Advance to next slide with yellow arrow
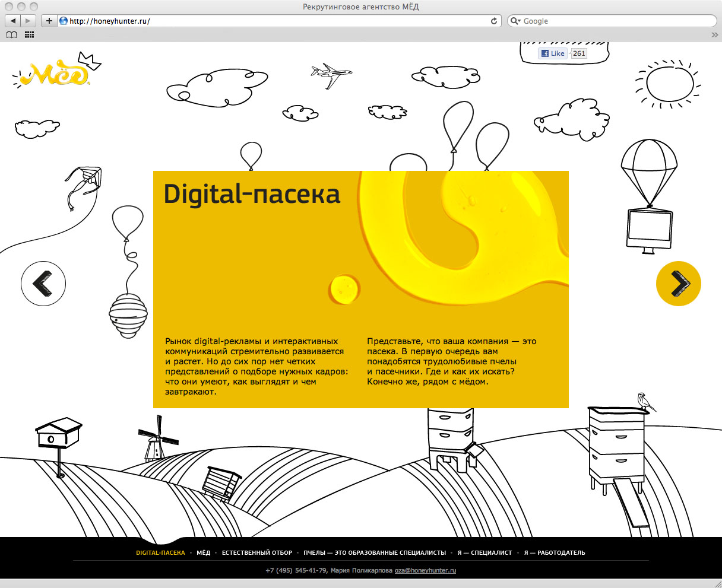 [x=678, y=284]
